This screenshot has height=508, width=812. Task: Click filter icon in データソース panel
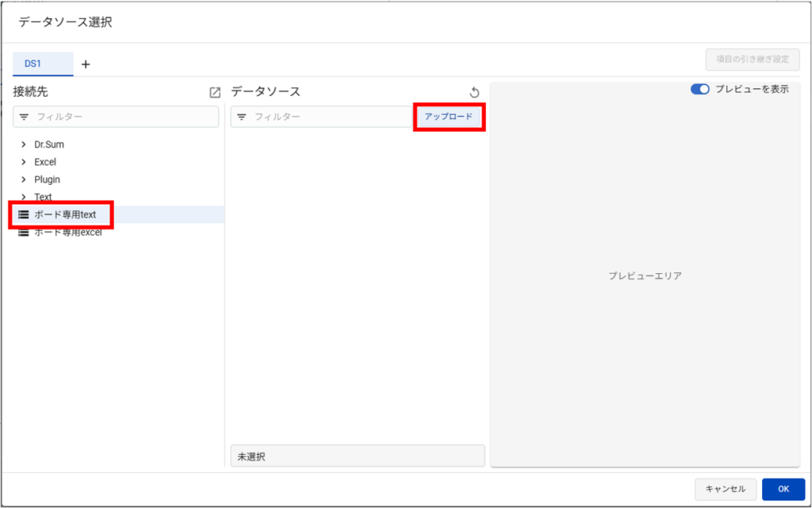click(241, 117)
